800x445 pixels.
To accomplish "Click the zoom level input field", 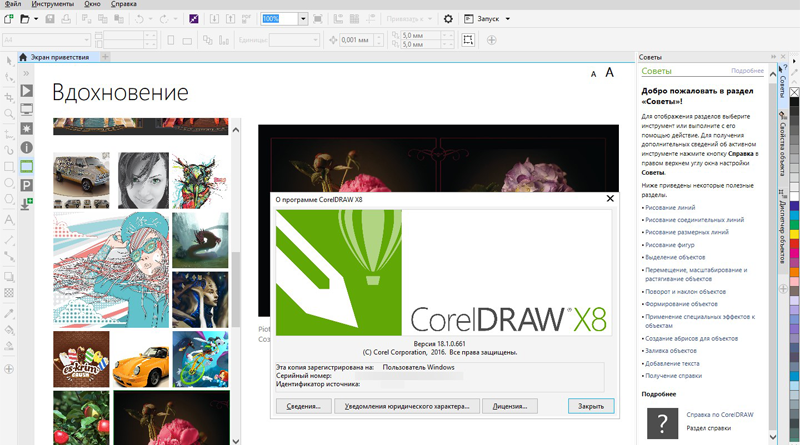I will (279, 19).
